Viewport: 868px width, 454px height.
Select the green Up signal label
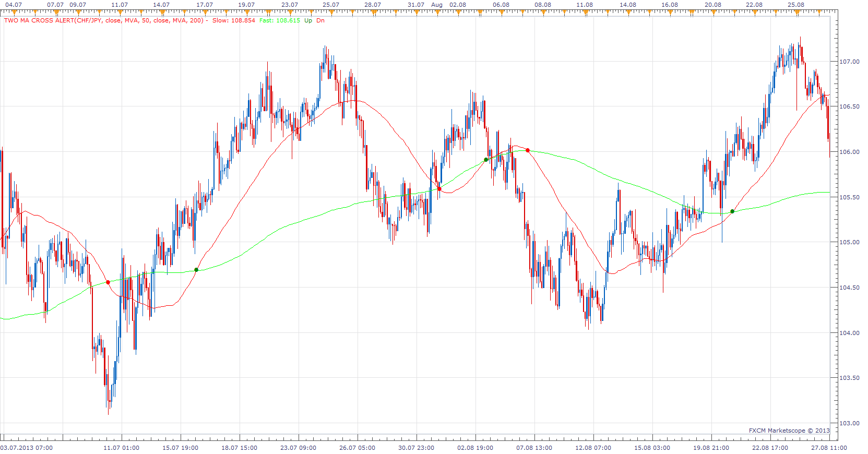[x=308, y=21]
